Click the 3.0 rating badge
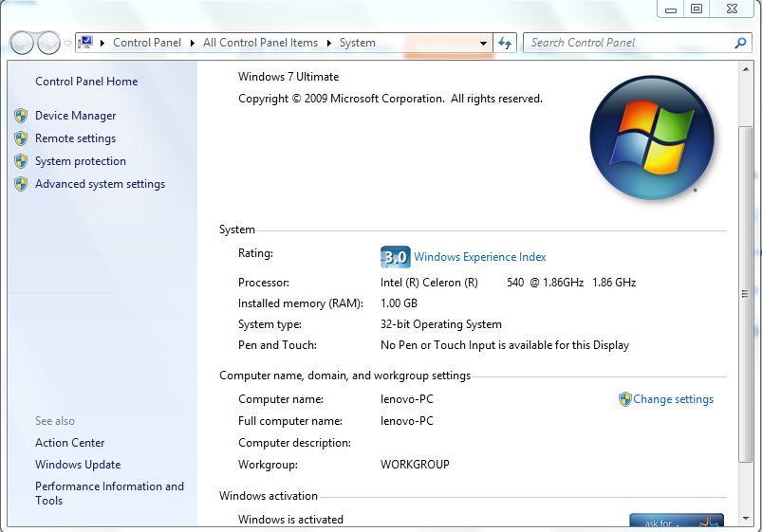Image resolution: width=762 pixels, height=532 pixels. (x=395, y=257)
